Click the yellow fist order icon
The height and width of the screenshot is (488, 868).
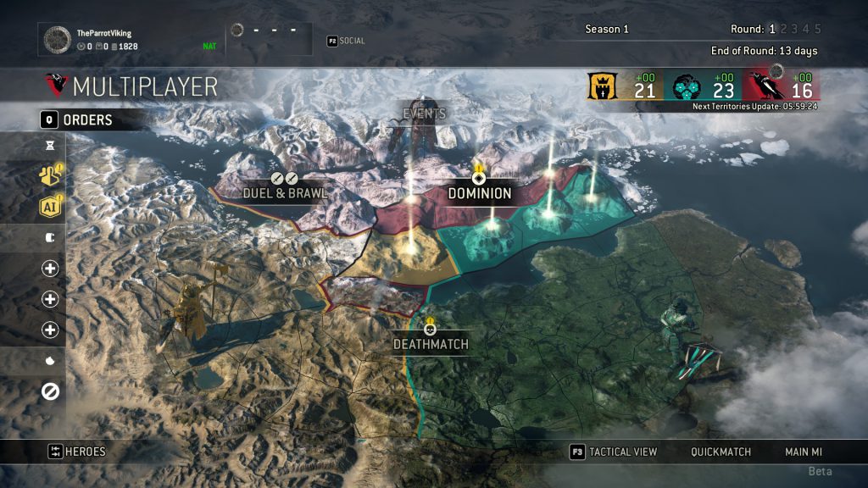(50, 175)
